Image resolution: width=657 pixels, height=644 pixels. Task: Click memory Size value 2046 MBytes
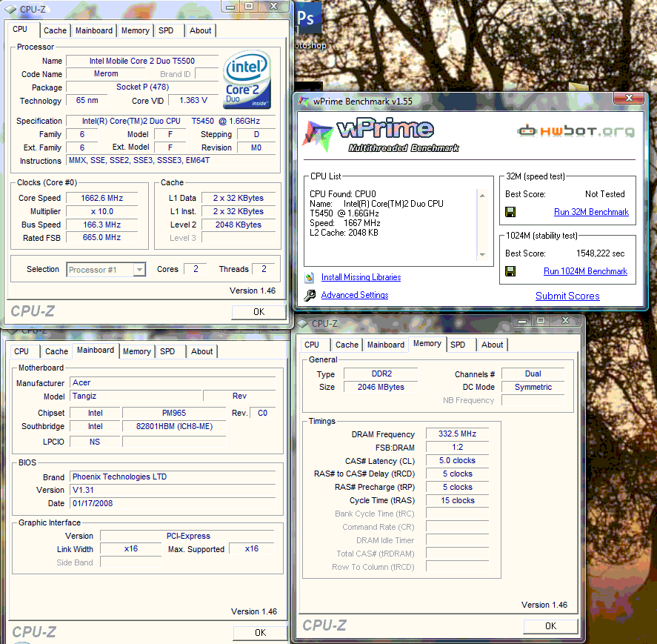pos(381,387)
